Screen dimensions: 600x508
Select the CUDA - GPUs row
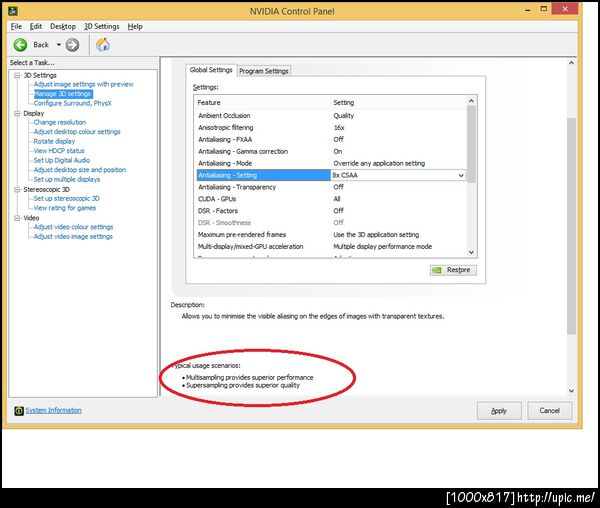point(331,199)
